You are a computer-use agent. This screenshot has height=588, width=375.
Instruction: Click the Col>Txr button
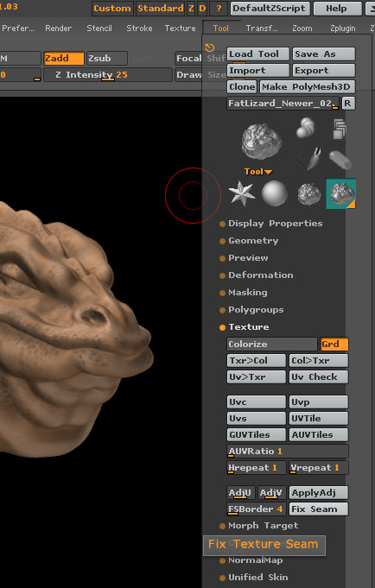coord(319,360)
